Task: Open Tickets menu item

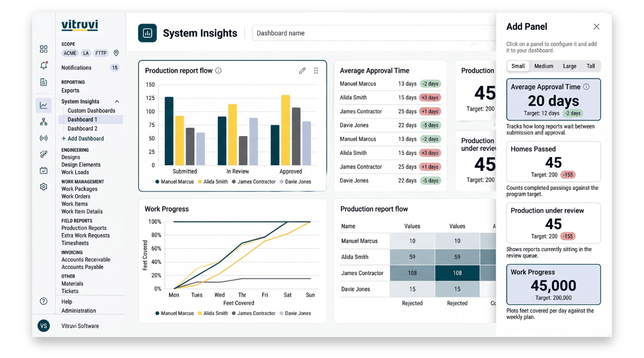Action: [70, 291]
